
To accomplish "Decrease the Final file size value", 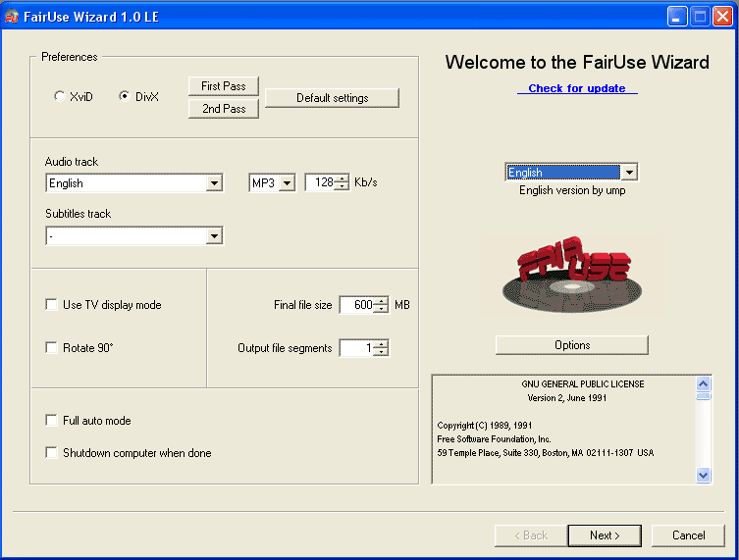I will click(x=382, y=309).
